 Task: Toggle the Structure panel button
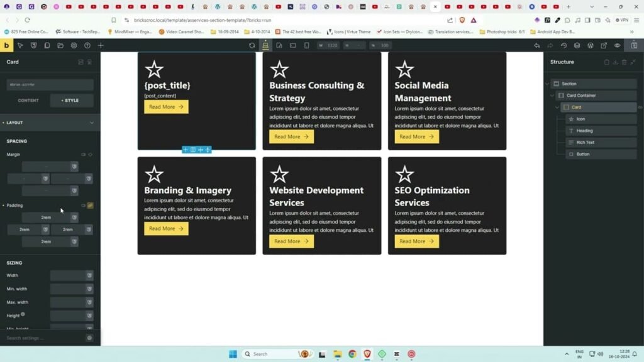click(634, 45)
